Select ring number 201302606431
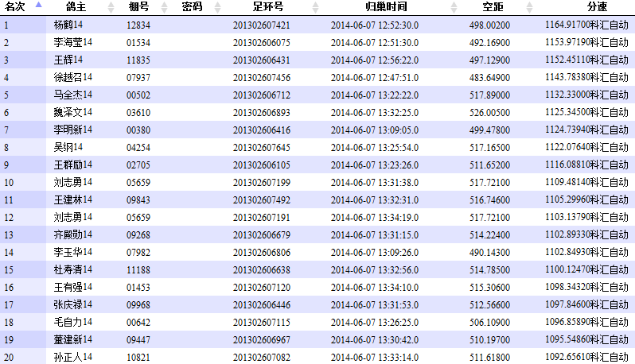The height and width of the screenshot is (364, 635). point(262,60)
